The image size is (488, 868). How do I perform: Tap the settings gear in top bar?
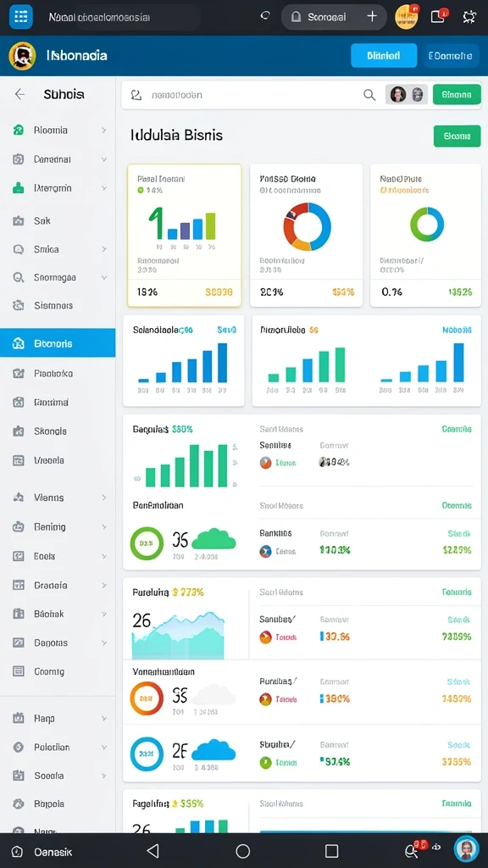[x=469, y=17]
